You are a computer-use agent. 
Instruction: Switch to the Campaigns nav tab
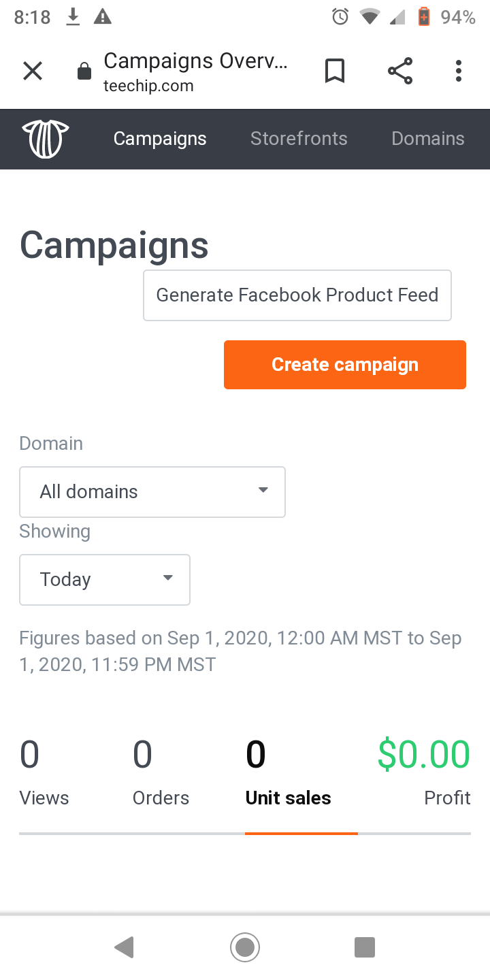[x=160, y=139]
